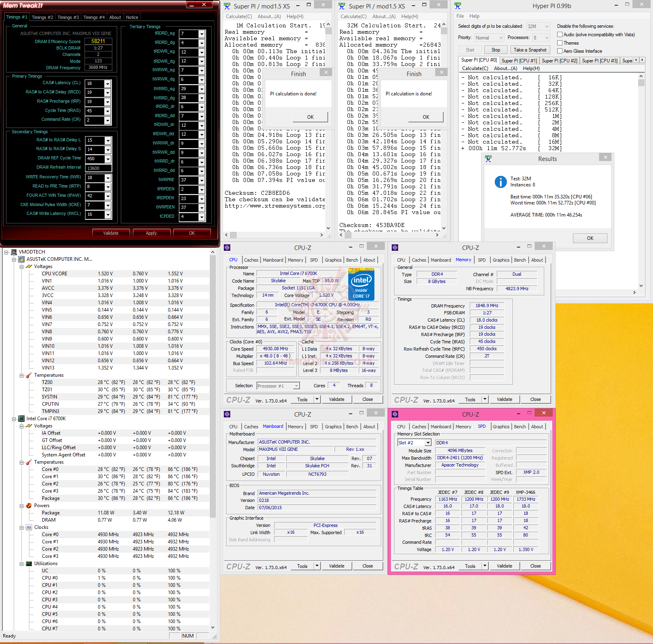
Task: Open the RAS# to CAS# Delay dropdown
Action: [x=107, y=93]
